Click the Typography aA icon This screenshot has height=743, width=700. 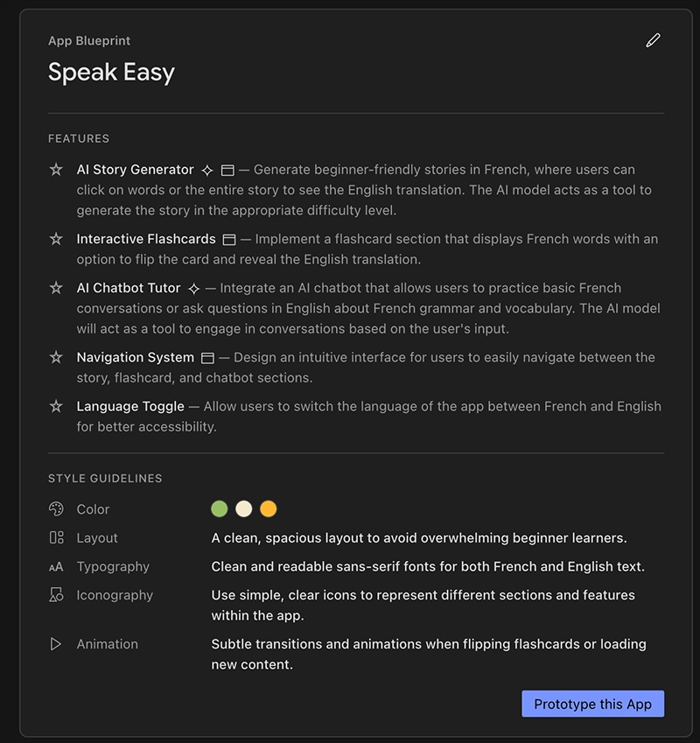pos(55,566)
